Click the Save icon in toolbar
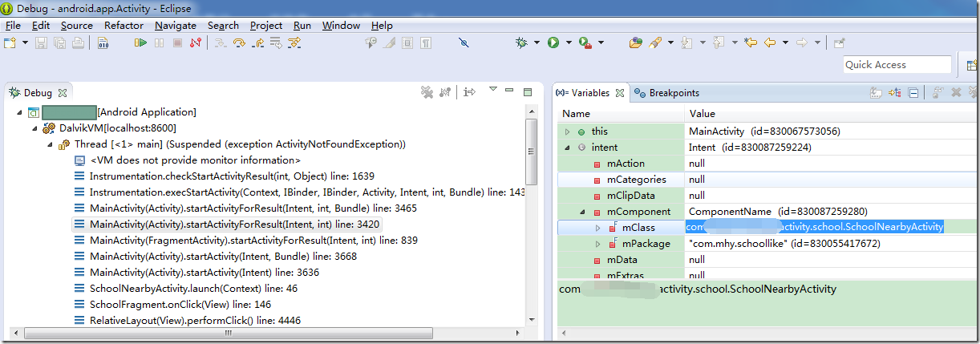Image resolution: width=980 pixels, height=344 pixels. (42, 42)
